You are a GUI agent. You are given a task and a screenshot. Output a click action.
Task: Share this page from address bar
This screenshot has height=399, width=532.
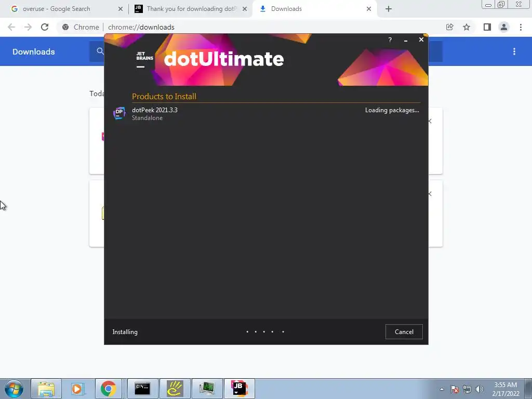[x=449, y=27]
